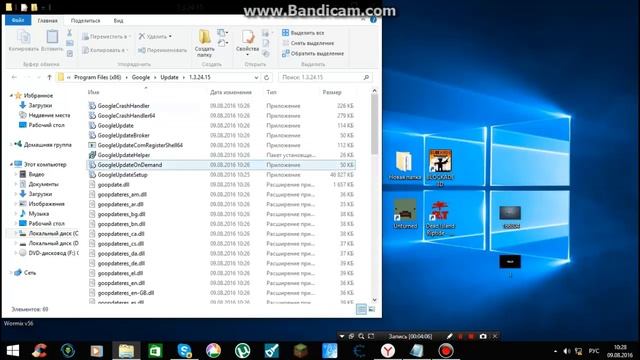The image size is (640, 360).
Task: Select Документы in the sidebar
Action: point(39,184)
